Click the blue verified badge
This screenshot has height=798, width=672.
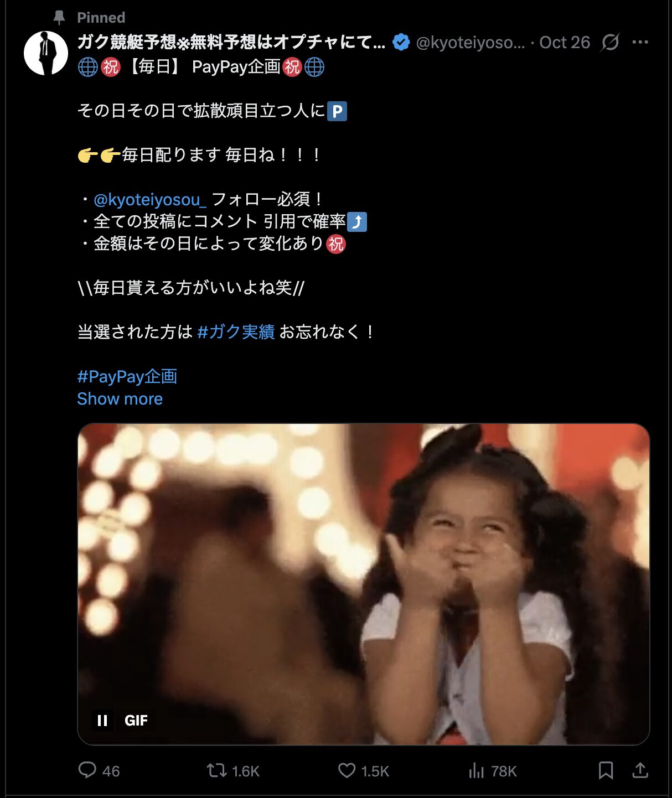click(x=401, y=42)
